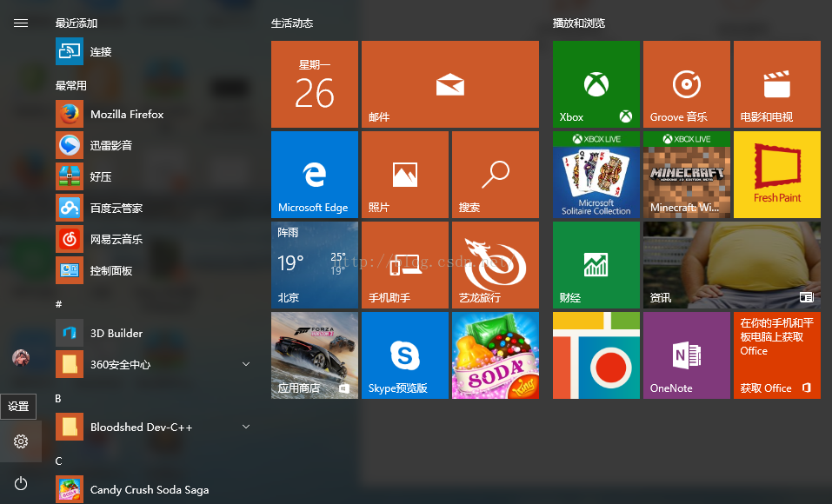Viewport: 832px width, 504px height.
Task: Open Candy Crush Soda Saga in app list
Action: [154, 490]
